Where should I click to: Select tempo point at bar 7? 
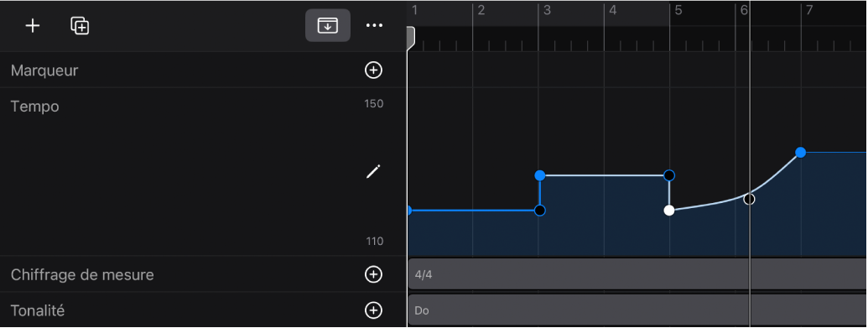coord(800,153)
